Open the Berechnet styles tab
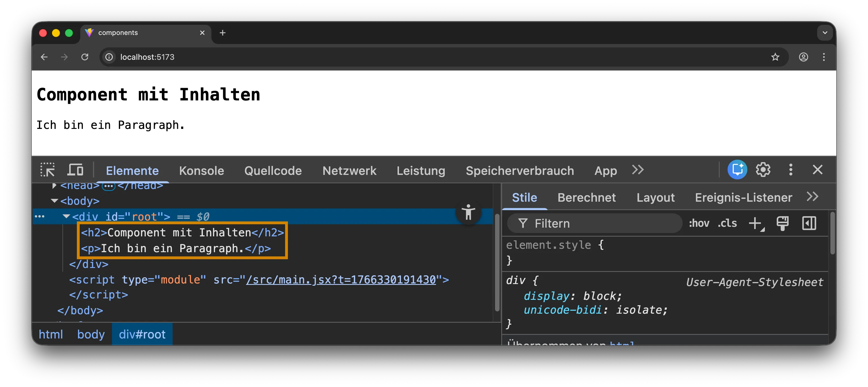The width and height of the screenshot is (868, 387). pyautogui.click(x=587, y=197)
